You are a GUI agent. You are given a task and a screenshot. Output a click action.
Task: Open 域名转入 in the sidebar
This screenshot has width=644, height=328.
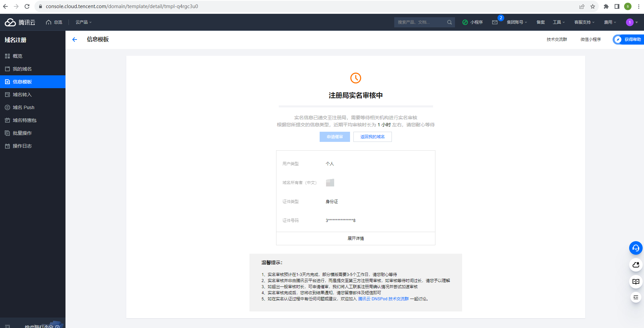click(33, 95)
